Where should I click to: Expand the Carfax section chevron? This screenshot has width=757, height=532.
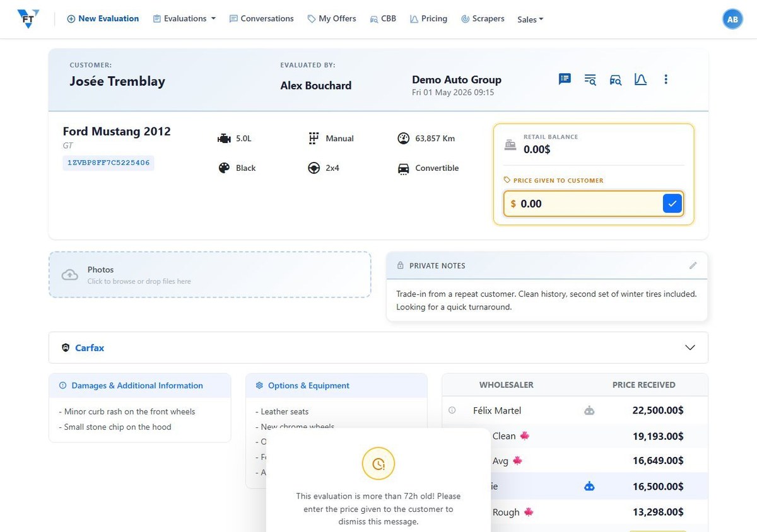[690, 347]
